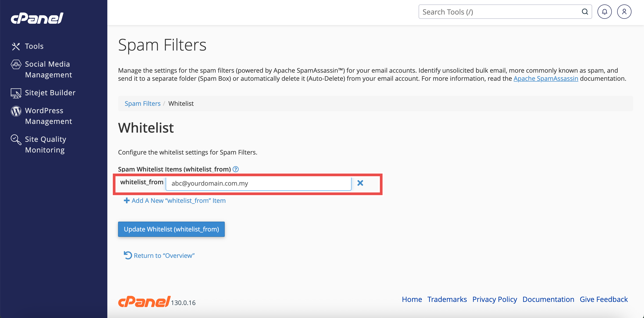The width and height of the screenshot is (644, 318).
Task: Add a new whitelist_from item
Action: tap(174, 201)
